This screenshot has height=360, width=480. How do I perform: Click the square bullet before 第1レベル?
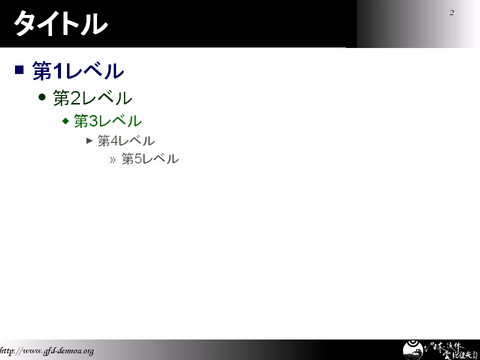point(19,70)
